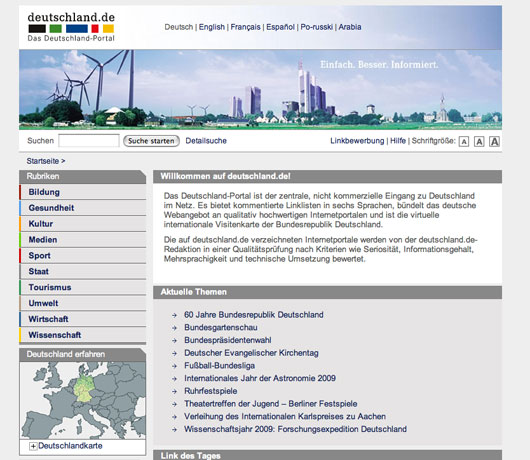This screenshot has height=460, width=530.
Task: Click the arrow bullet beside Bundesgartenschau
Action: (174, 328)
